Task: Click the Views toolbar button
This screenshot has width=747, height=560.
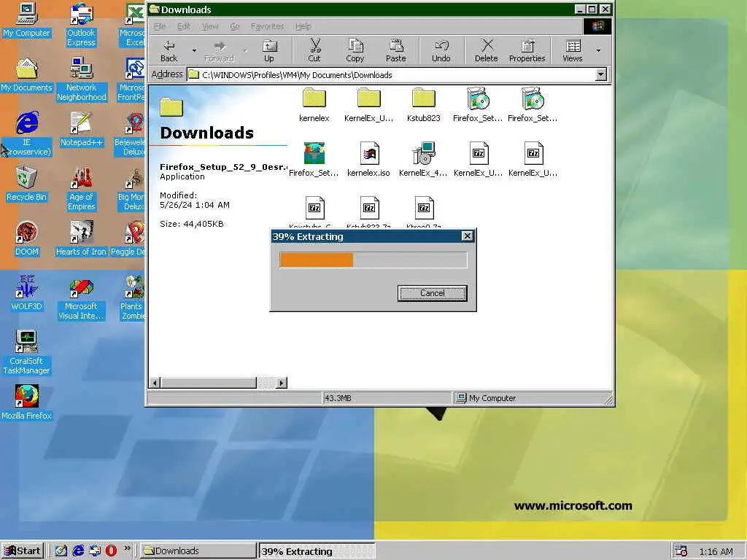Action: pyautogui.click(x=573, y=50)
